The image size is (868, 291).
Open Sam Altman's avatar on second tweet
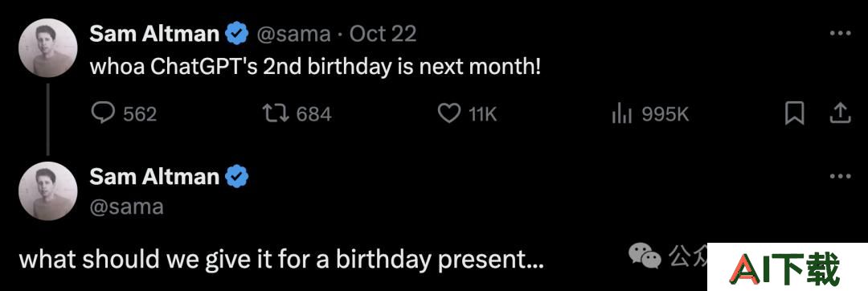tap(48, 191)
